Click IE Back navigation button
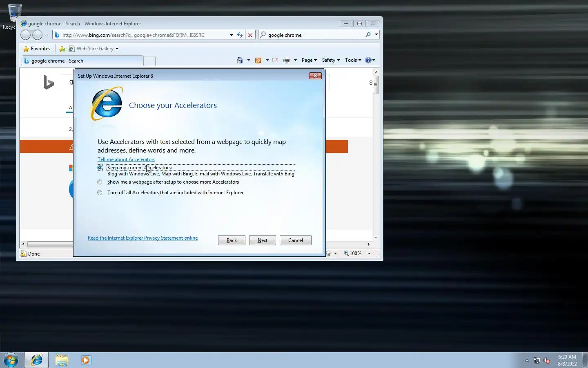 coord(25,35)
